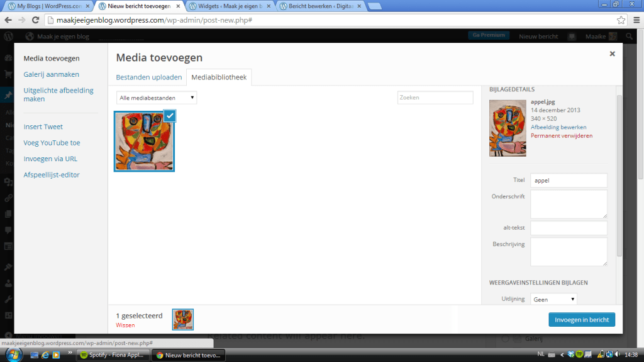Launch Internet Explorer from quick launch
Image resolution: width=644 pixels, height=362 pixels.
coord(45,355)
